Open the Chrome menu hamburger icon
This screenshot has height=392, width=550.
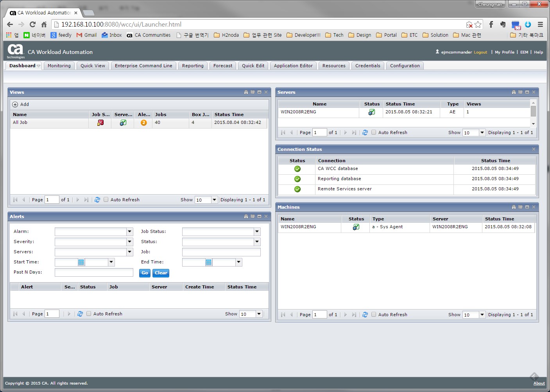pyautogui.click(x=540, y=24)
